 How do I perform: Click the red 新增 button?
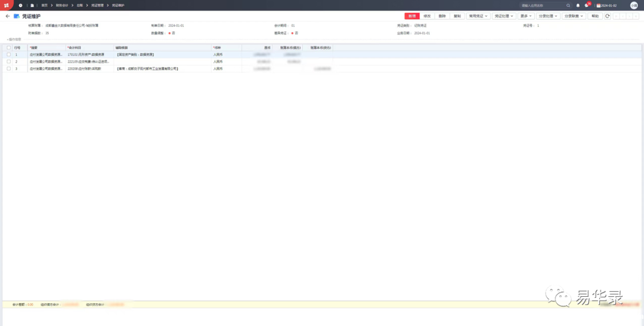tap(412, 16)
